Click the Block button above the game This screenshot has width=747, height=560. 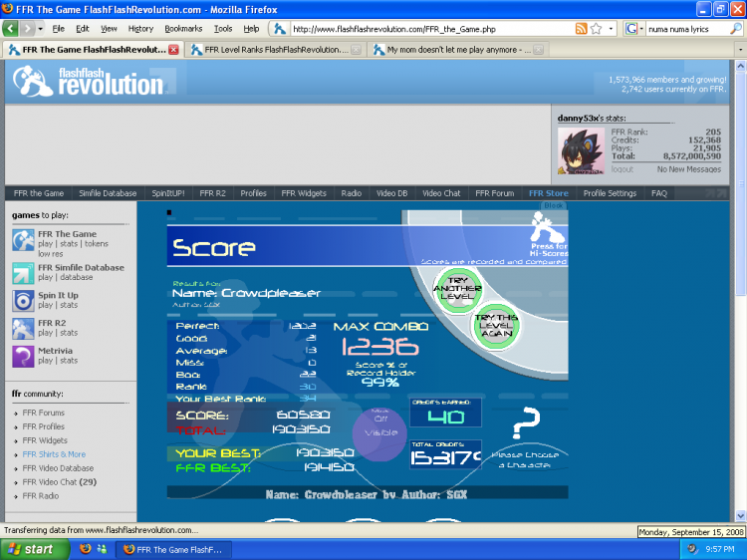pyautogui.click(x=553, y=205)
